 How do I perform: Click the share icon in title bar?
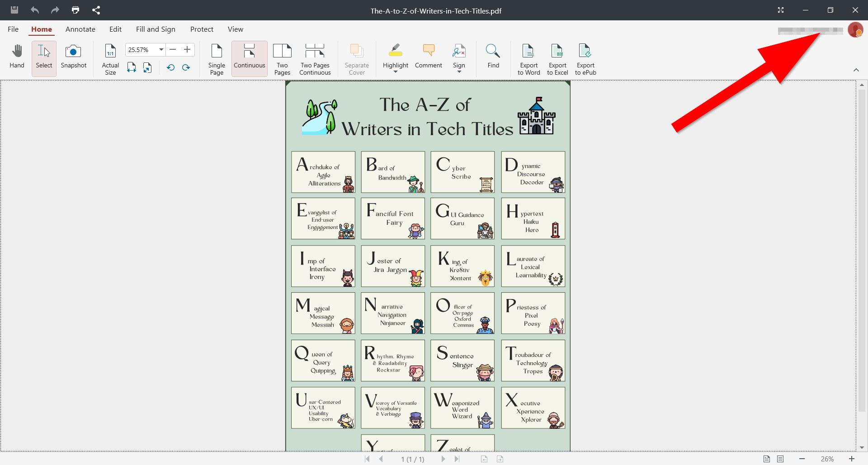[x=96, y=10]
